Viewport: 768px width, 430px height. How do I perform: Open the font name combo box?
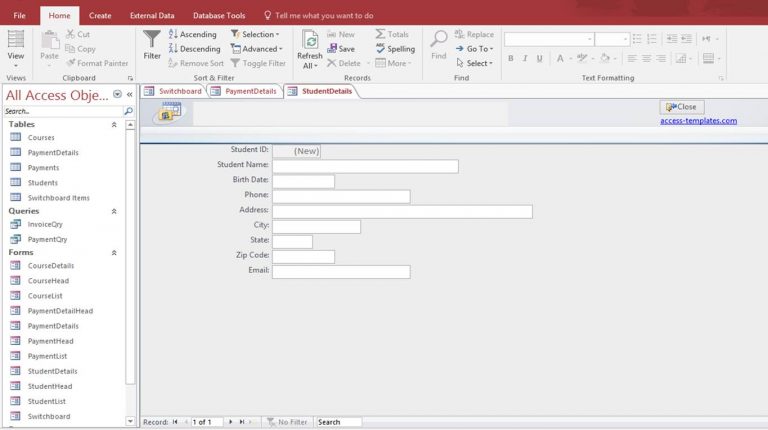pyautogui.click(x=549, y=39)
